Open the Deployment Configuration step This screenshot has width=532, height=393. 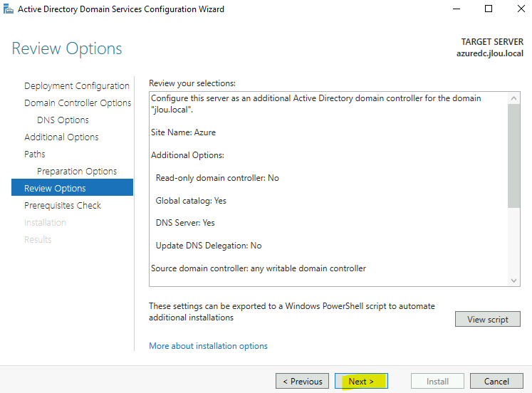[x=77, y=85]
